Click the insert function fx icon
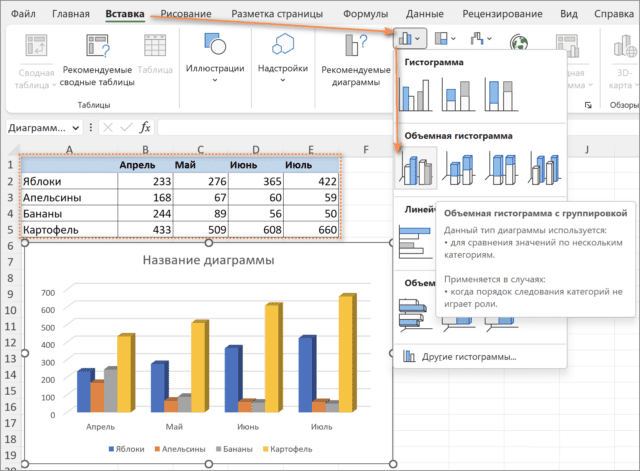The height and width of the screenshot is (471, 640). coord(145,128)
